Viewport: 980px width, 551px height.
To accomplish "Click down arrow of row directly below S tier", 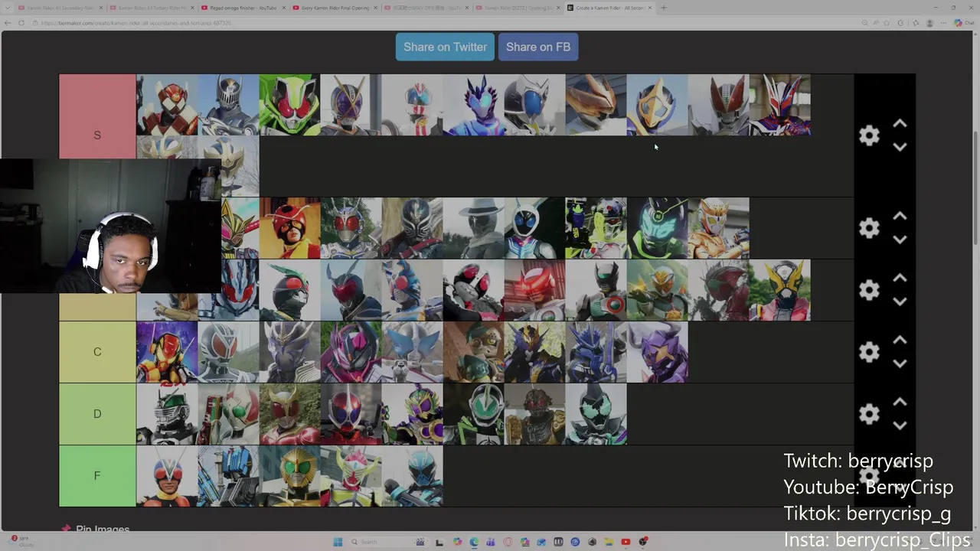I will 900,240.
